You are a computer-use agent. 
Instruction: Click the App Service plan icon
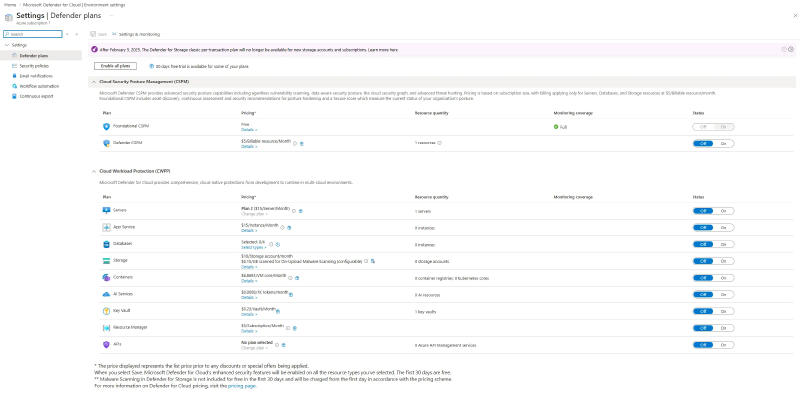click(x=106, y=227)
